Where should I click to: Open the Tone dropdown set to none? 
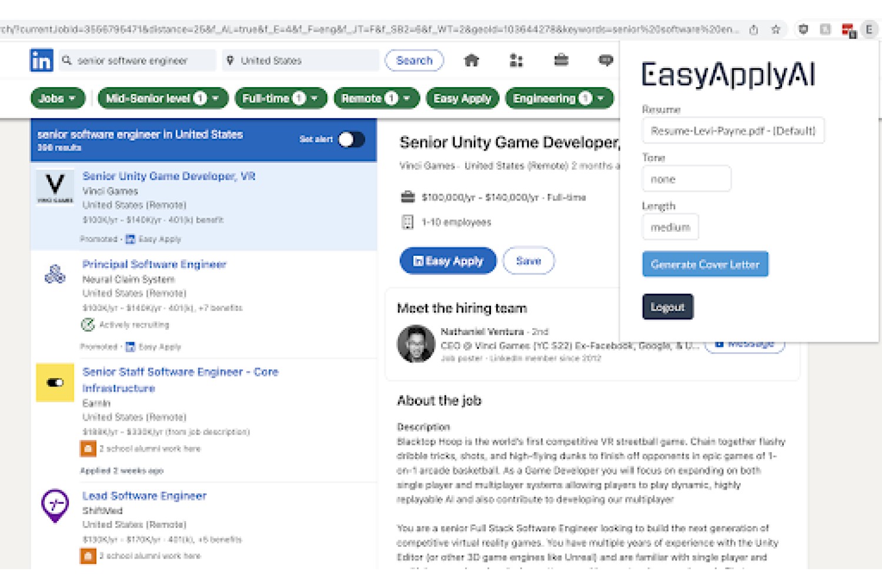coord(686,179)
